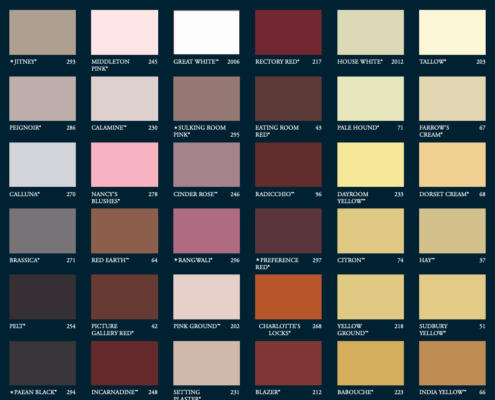The height and width of the screenshot is (400, 495).
Task: Click the "DORSET CREAM" name text
Action: click(444, 194)
